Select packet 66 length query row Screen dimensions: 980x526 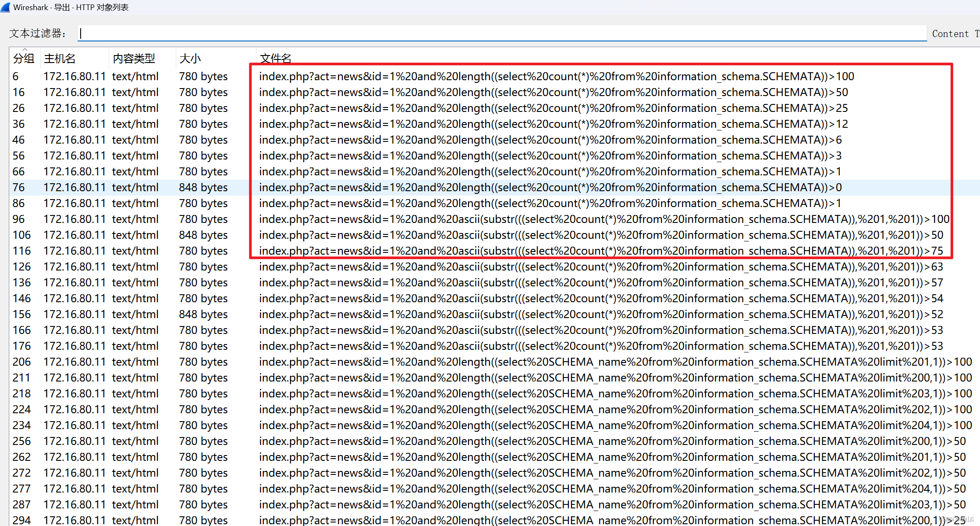click(x=494, y=171)
